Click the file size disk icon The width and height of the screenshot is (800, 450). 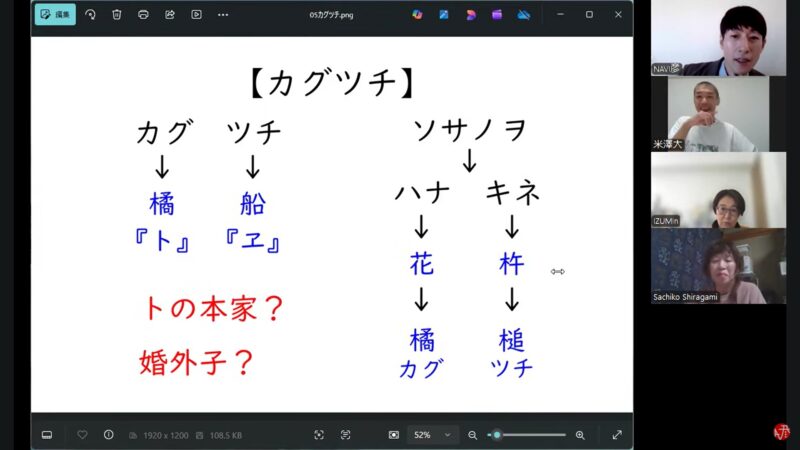(x=199, y=435)
